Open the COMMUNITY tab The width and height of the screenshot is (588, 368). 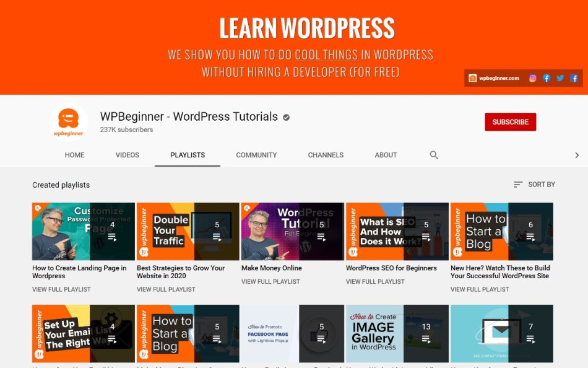[x=256, y=155]
